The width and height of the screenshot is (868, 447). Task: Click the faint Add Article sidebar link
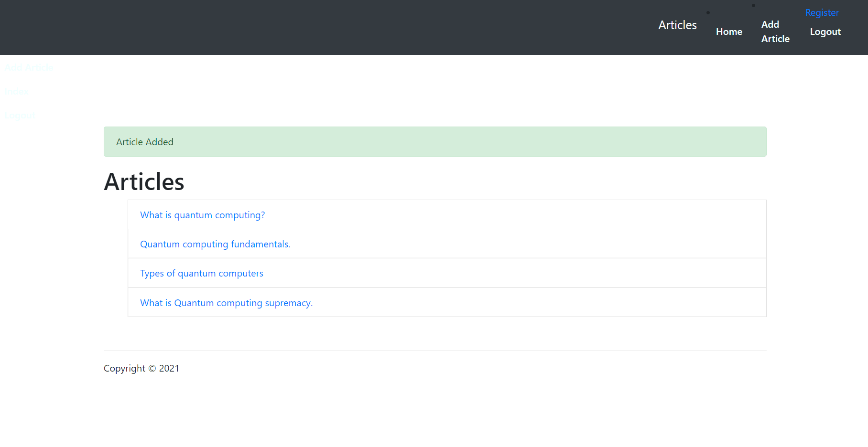(29, 67)
